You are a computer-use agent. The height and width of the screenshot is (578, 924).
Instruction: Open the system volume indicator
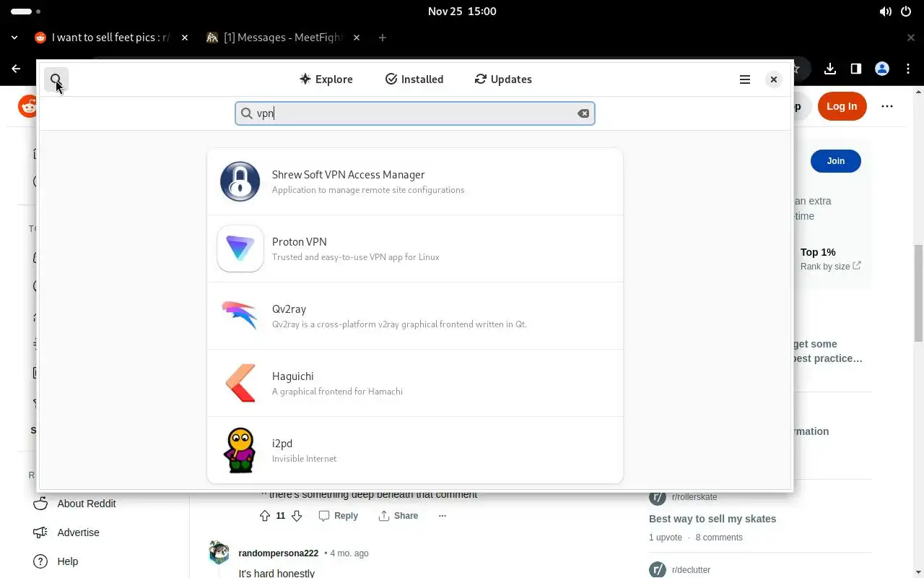tap(886, 12)
